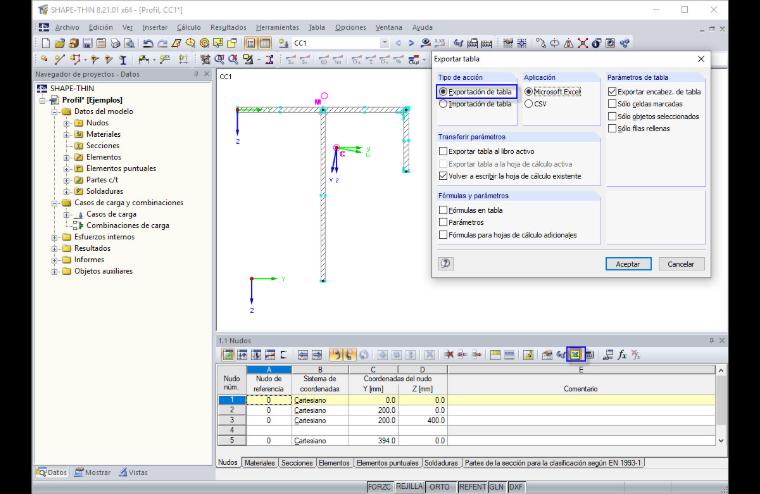
Task: Click the first icon in table toolbar
Action: point(227,355)
